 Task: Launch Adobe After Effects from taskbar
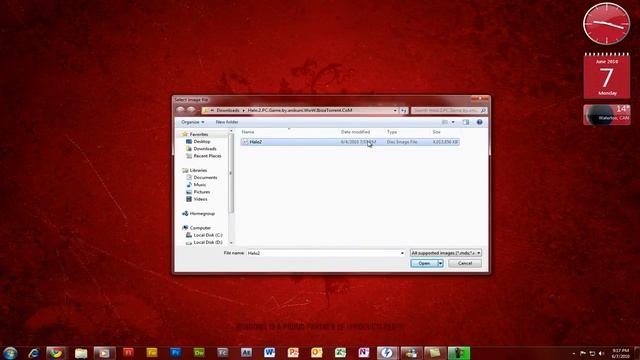[x=246, y=353]
